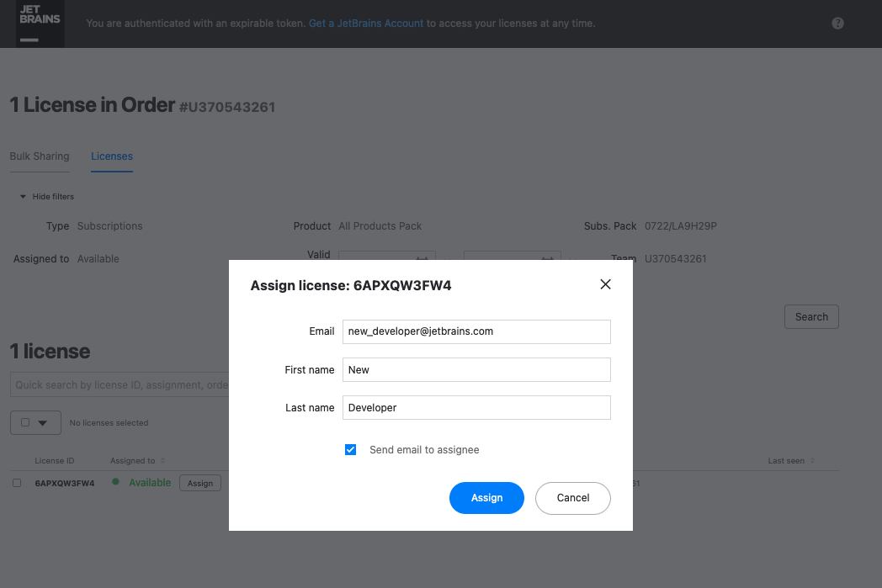This screenshot has height=588, width=882.
Task: Open the bulk selection dropdown arrow
Action: tap(44, 423)
